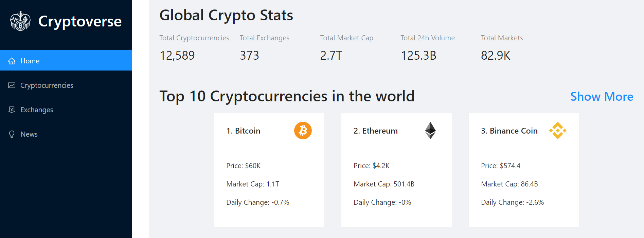644x238 pixels.
Task: Click the Home house icon
Action: click(12, 61)
